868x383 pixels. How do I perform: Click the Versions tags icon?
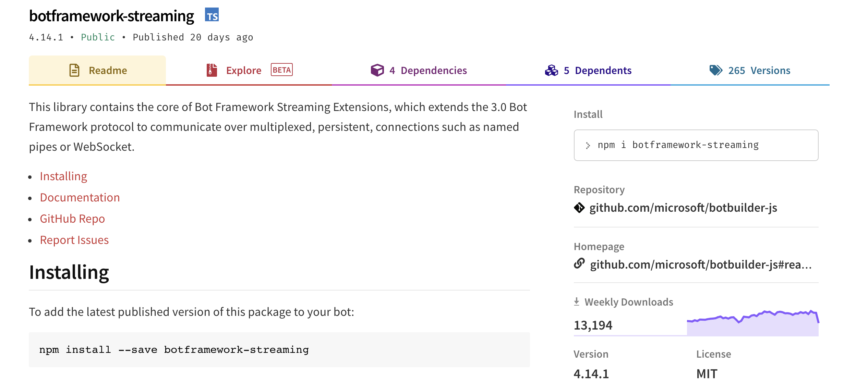pos(715,70)
